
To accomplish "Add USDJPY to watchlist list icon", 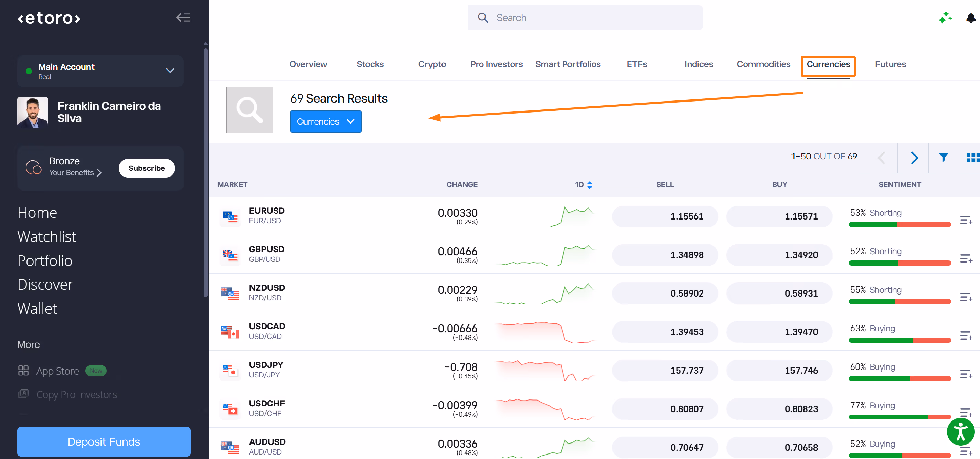I will coord(966,374).
